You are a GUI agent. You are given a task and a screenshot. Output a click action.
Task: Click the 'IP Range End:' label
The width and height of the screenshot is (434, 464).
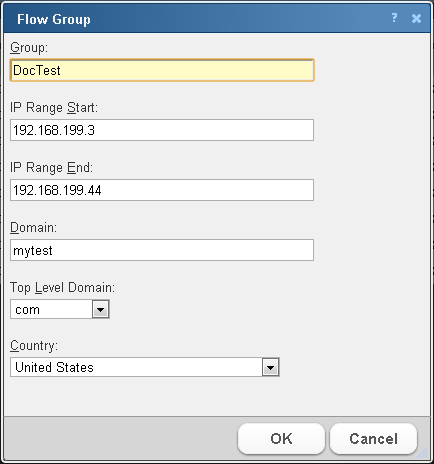click(x=51, y=168)
